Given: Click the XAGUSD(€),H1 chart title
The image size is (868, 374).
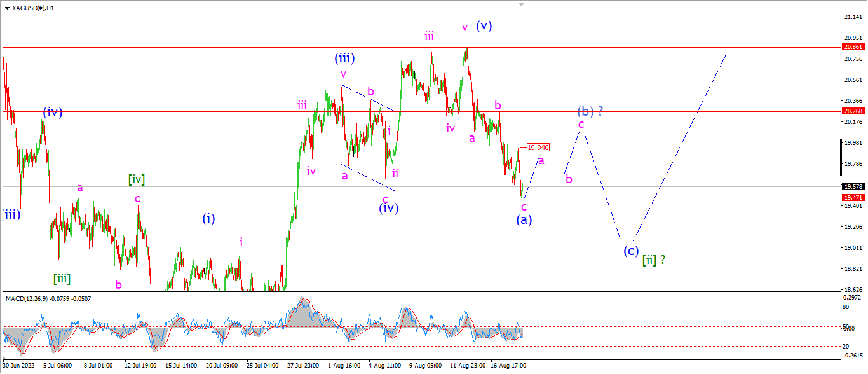Looking at the screenshot, I should click(32, 8).
